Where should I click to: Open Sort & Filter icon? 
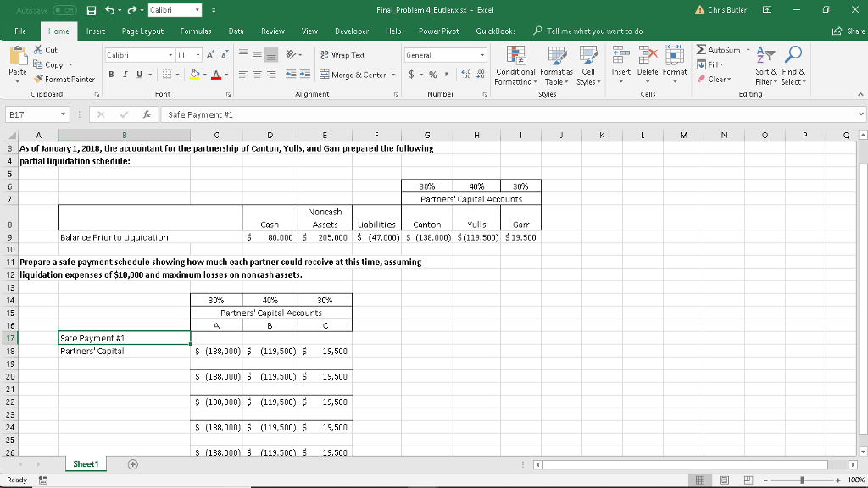click(765, 55)
